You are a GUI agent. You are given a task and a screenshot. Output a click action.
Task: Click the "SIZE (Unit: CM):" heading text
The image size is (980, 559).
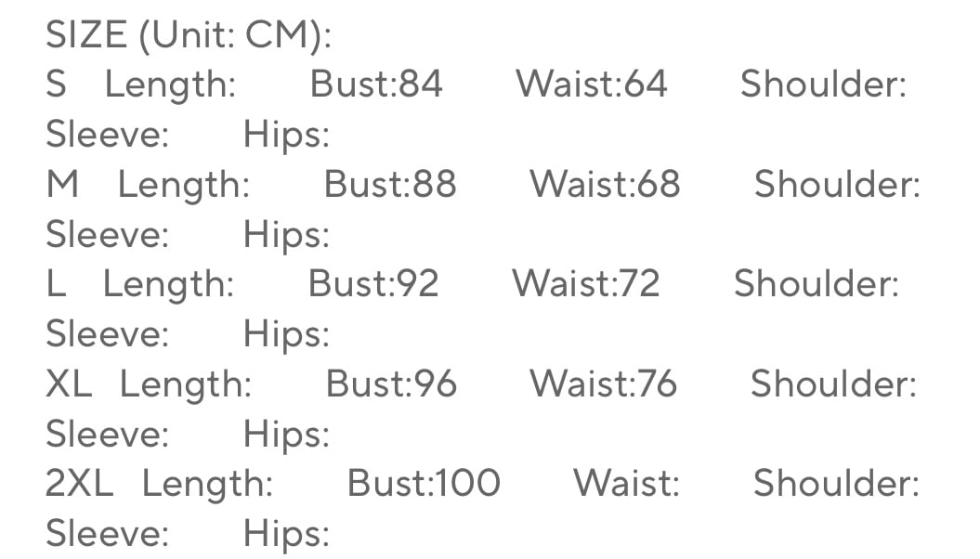click(x=189, y=35)
